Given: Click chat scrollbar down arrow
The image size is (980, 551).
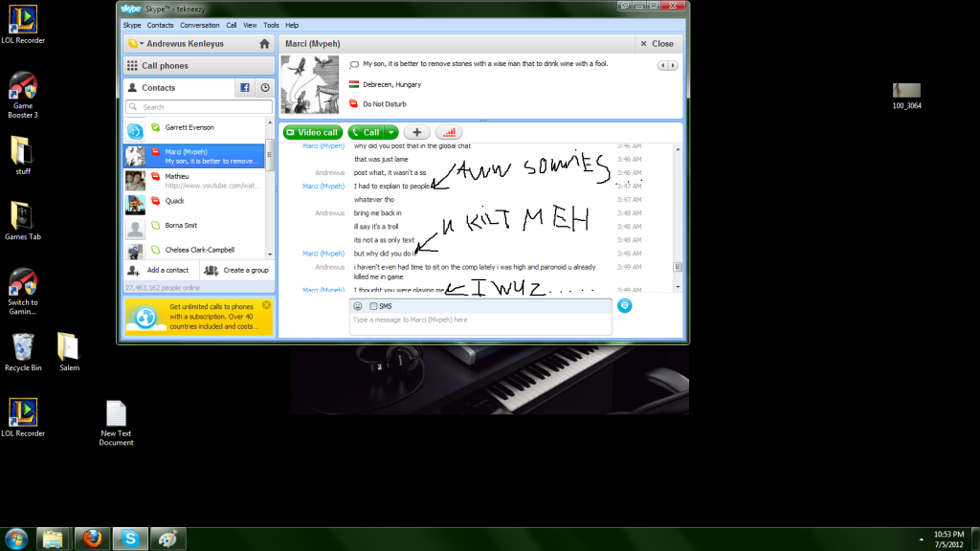Looking at the screenshot, I should click(678, 287).
